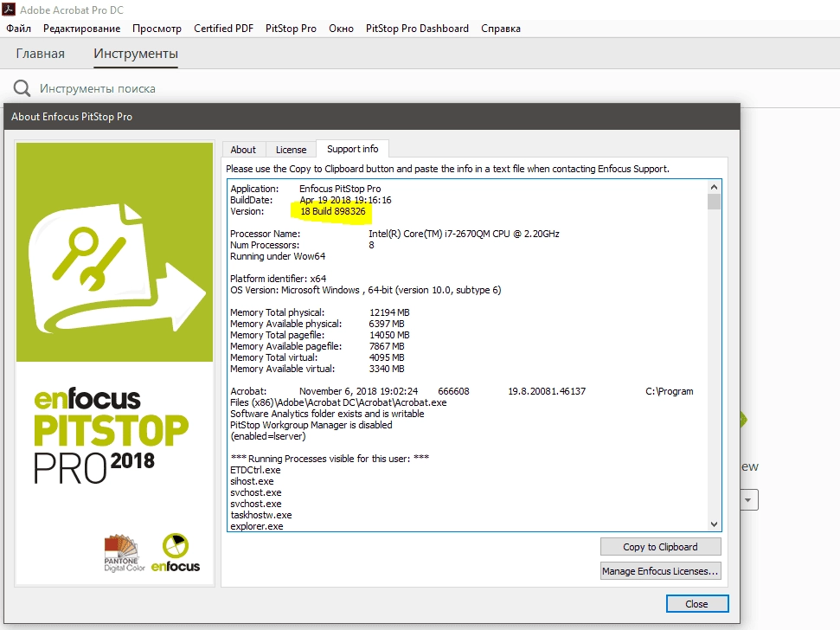Switch to the About tab
The image size is (840, 630).
coord(243,150)
